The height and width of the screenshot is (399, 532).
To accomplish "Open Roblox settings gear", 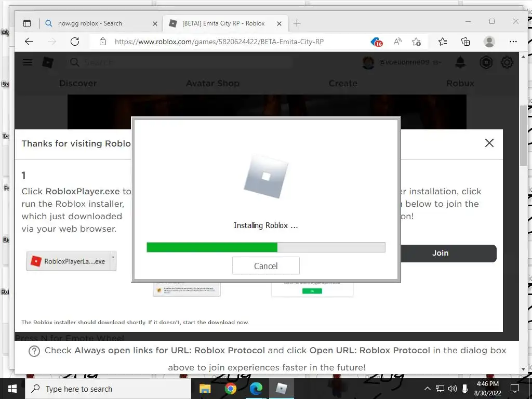I will (x=507, y=62).
